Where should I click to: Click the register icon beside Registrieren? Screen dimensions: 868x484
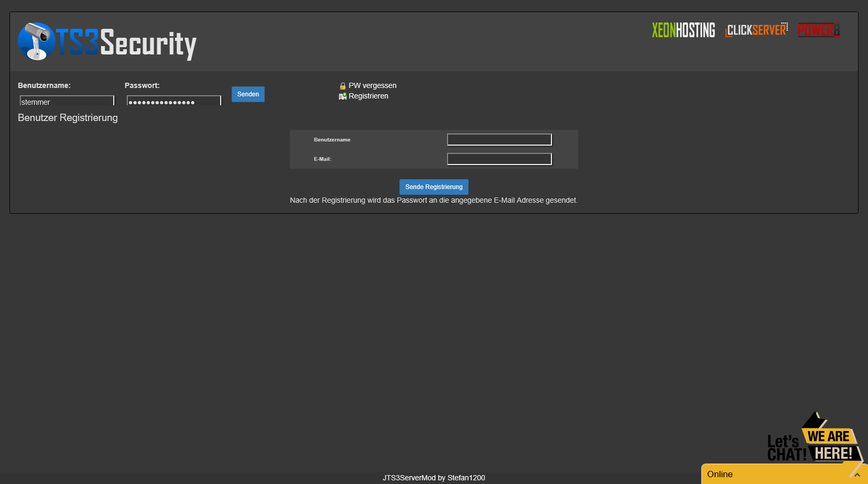point(343,96)
